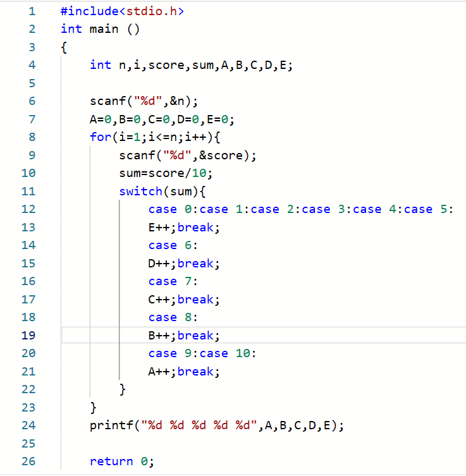Image resolution: width=466 pixels, height=476 pixels.
Task: Click the 'scanf("%d",&score);' statement
Action: click(x=188, y=156)
